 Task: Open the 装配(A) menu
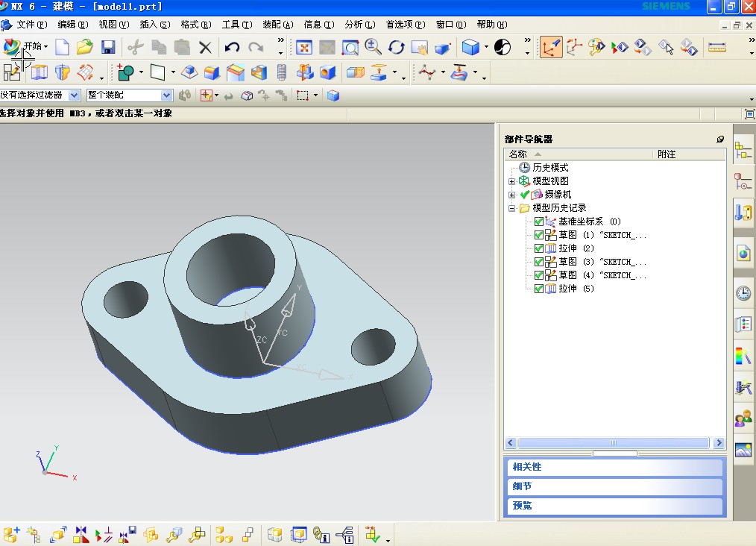tap(277, 25)
